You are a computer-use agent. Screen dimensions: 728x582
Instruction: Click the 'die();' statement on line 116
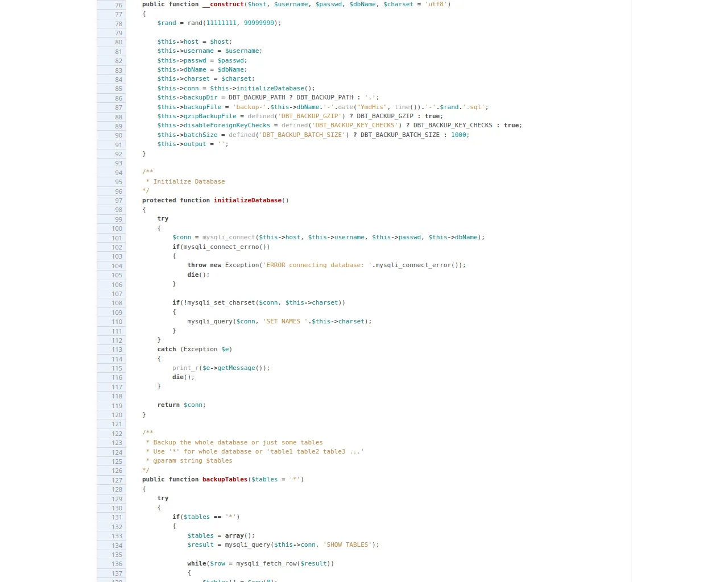pyautogui.click(x=184, y=377)
